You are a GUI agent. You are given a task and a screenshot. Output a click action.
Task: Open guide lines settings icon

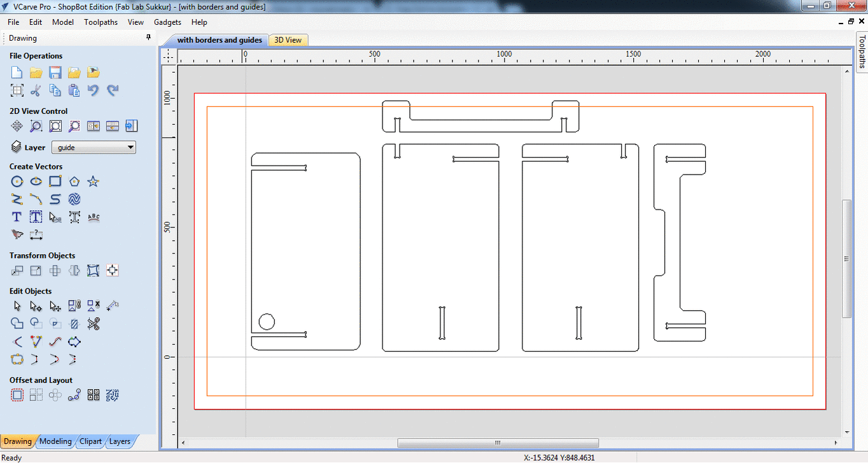pos(113,126)
